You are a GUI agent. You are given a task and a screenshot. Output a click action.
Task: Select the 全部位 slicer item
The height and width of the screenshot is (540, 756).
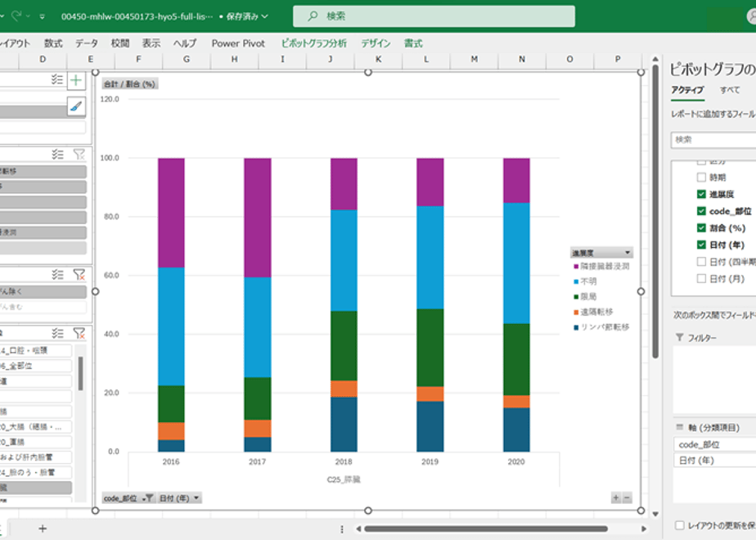point(36,366)
